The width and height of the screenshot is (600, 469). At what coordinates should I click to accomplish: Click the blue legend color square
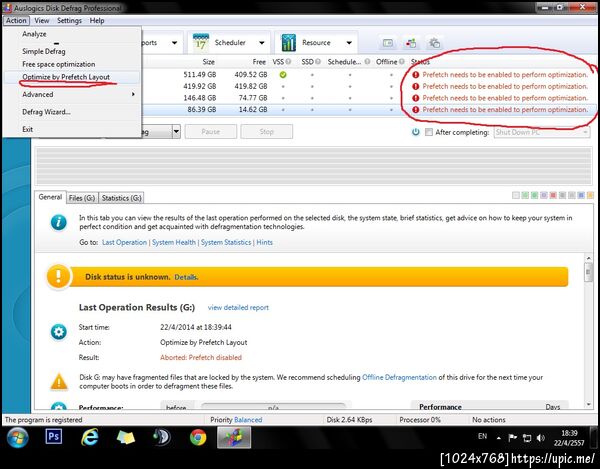pyautogui.click(x=581, y=195)
